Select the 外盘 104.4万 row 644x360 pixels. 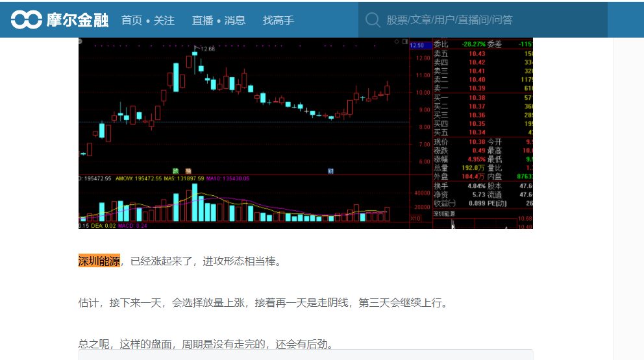pos(460,176)
